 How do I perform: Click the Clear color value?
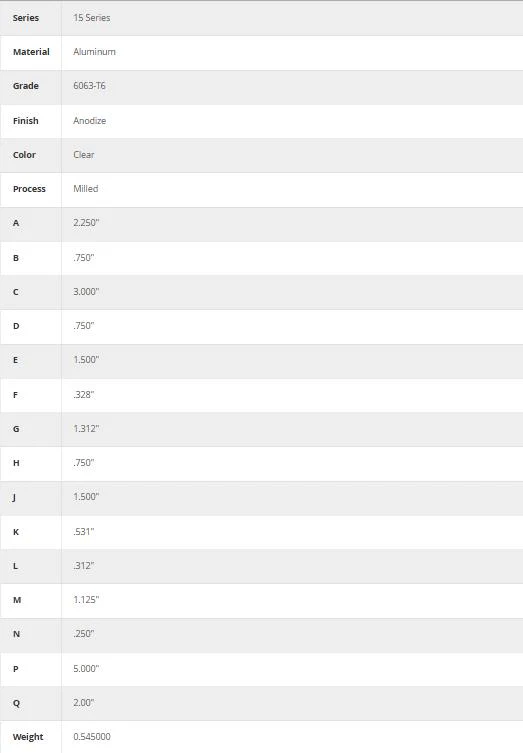tap(84, 155)
